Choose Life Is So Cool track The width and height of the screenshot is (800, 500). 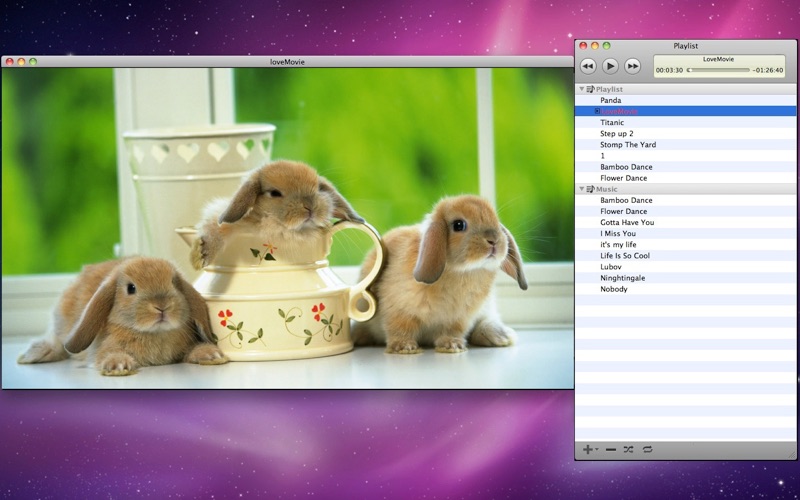coord(626,256)
